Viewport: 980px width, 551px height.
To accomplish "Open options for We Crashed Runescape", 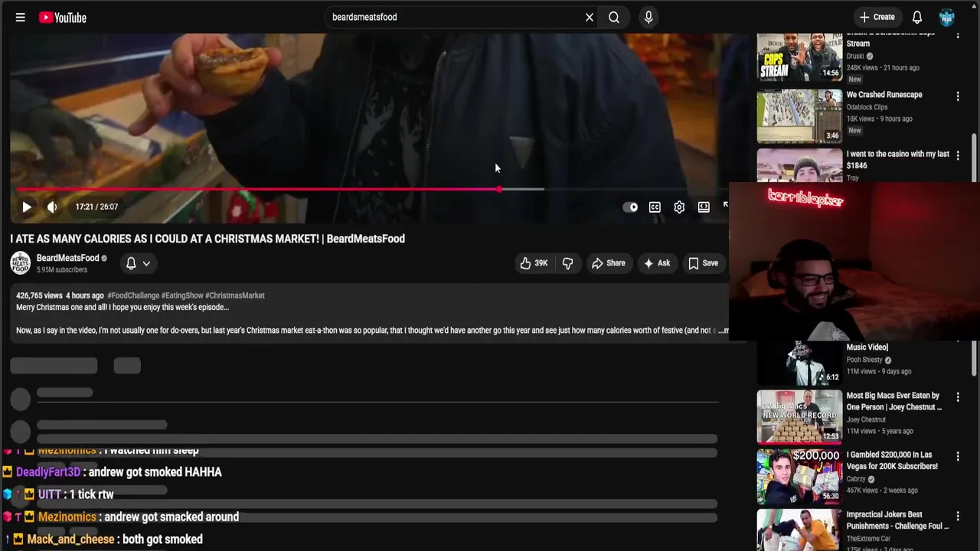I will coord(958,96).
